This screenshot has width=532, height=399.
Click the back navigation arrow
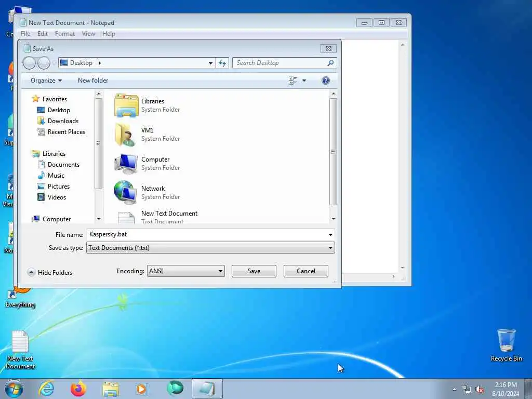(29, 63)
